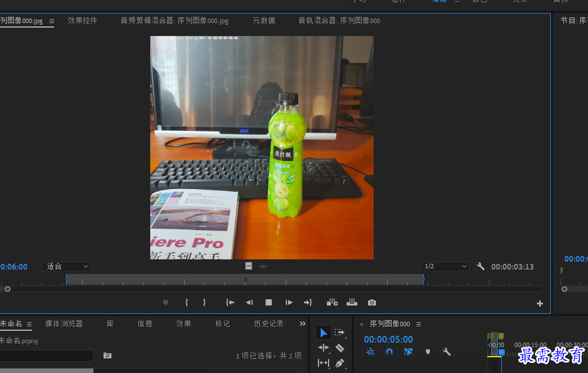This screenshot has width=588, height=373.
Task: Select the Selection arrow tool
Action: coord(323,332)
